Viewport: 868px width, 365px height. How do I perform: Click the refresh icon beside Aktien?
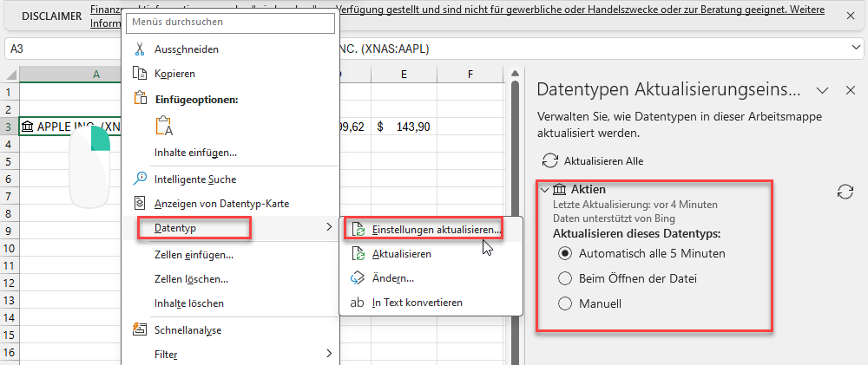coord(845,192)
